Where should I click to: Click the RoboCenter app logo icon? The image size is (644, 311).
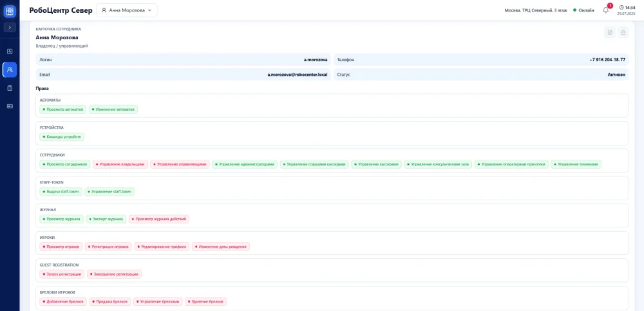10,11
